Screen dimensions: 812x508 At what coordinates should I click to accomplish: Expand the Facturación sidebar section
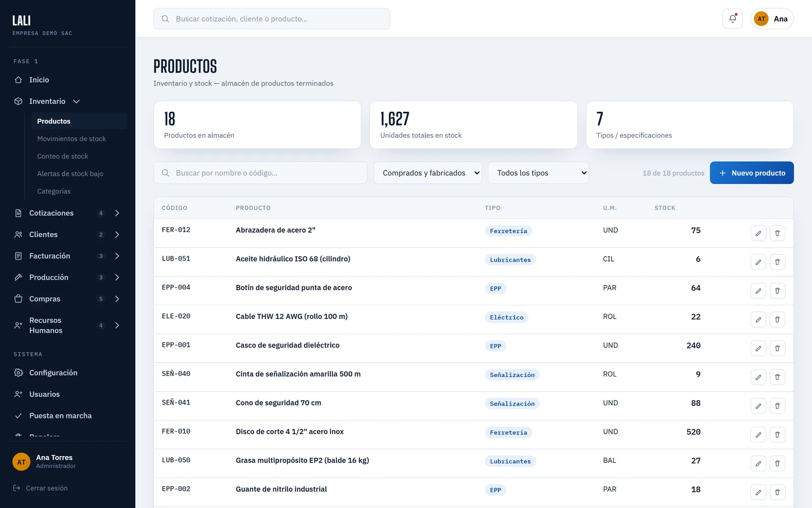[67, 256]
